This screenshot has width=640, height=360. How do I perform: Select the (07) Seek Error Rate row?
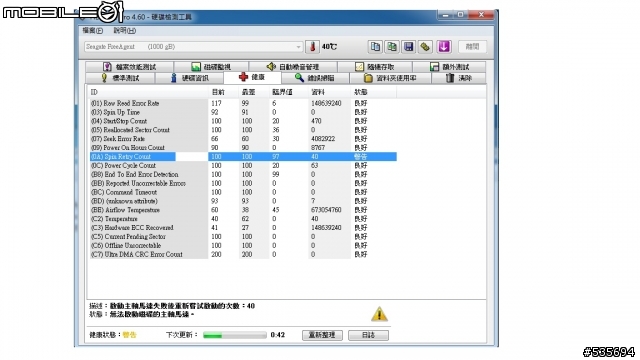point(243,139)
